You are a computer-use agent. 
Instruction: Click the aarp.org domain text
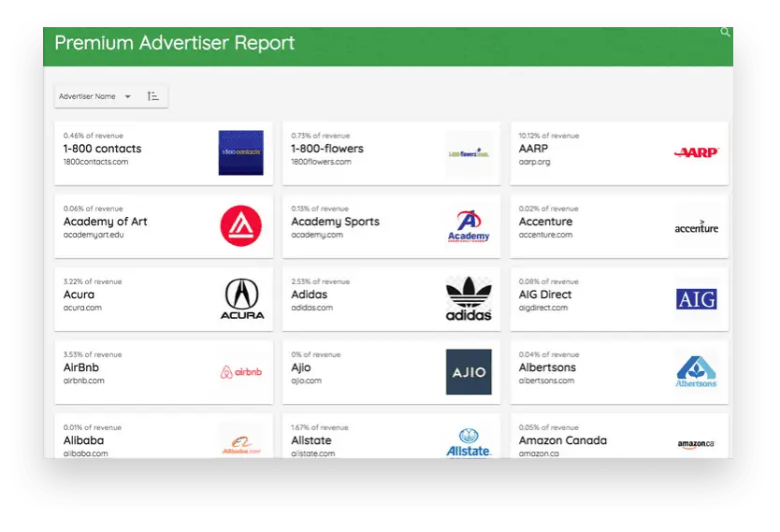point(534,162)
